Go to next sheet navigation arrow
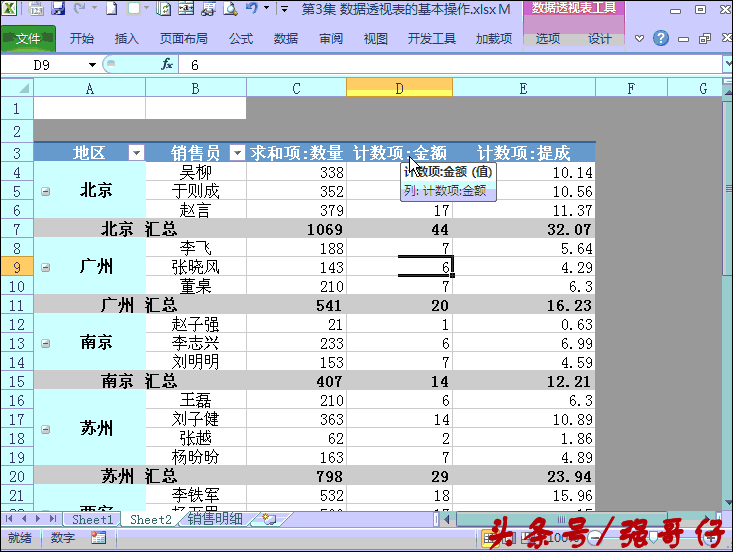 (38, 518)
